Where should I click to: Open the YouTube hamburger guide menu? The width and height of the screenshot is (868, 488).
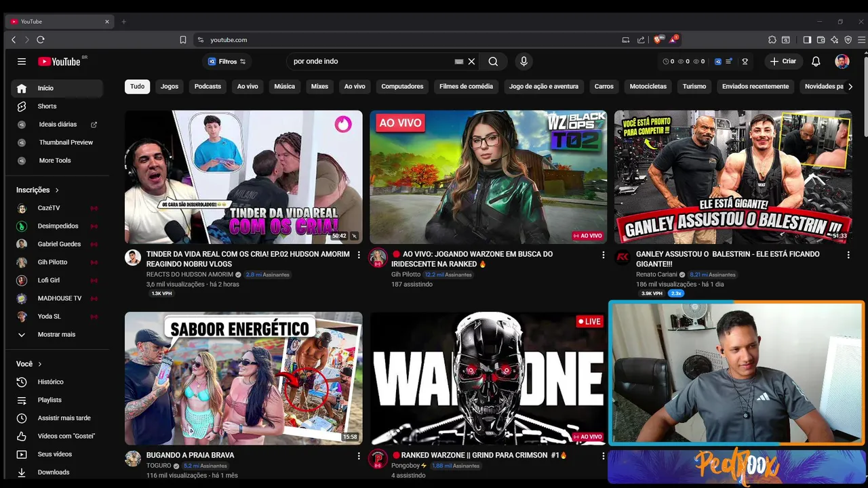[22, 62]
